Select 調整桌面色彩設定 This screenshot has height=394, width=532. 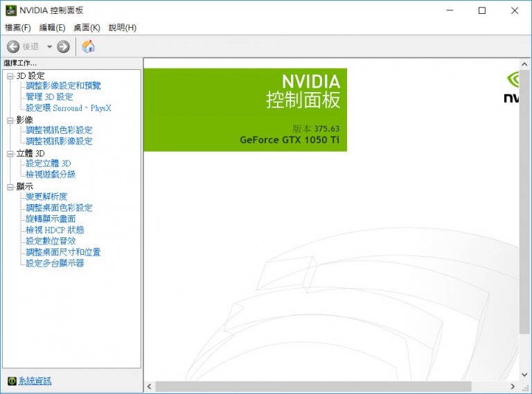[59, 208]
